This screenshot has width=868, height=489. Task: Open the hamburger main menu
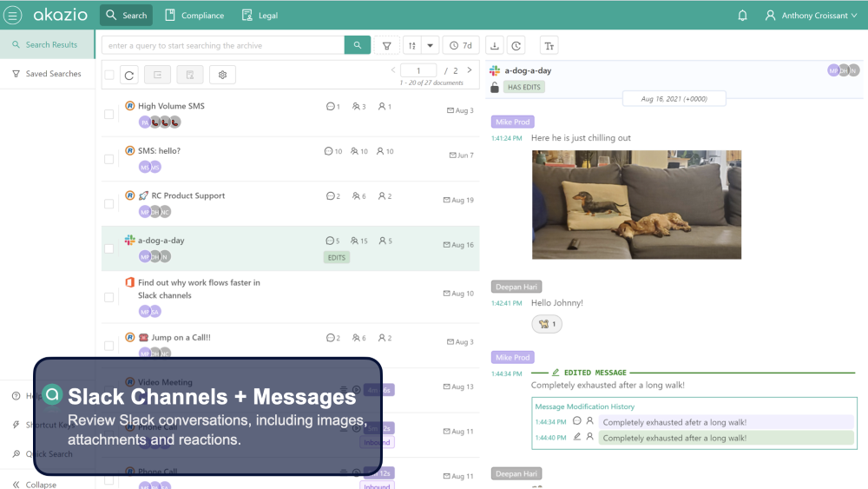click(13, 15)
